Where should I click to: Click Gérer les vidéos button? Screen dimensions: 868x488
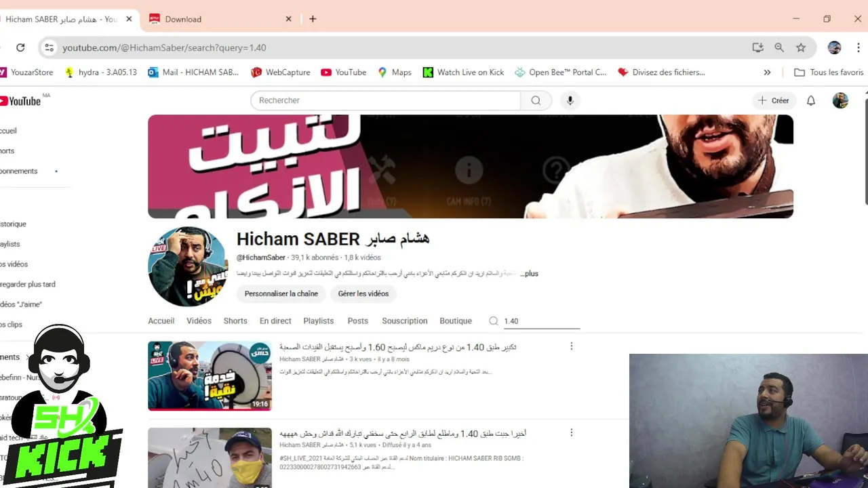click(x=363, y=293)
